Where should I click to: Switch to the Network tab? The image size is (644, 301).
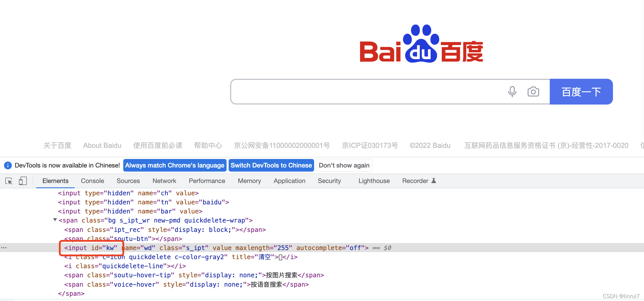(x=164, y=181)
